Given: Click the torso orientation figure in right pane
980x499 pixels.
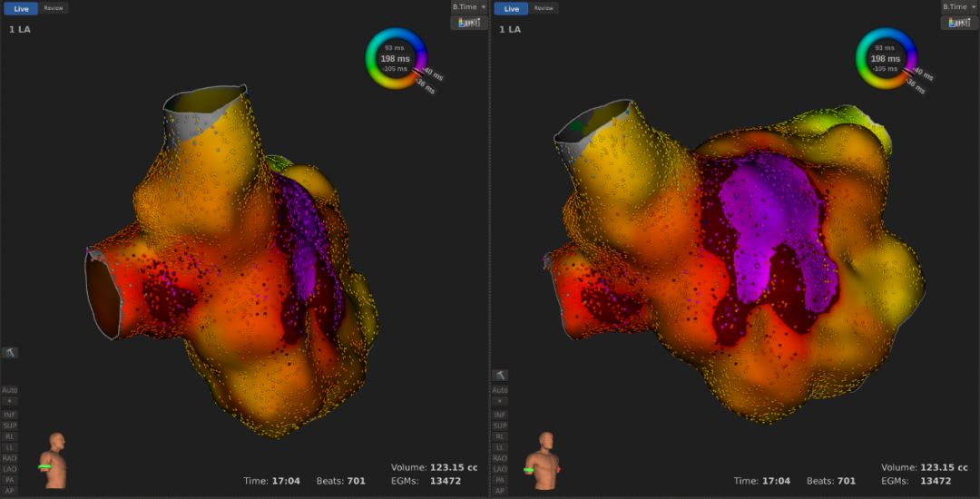Looking at the screenshot, I should (545, 460).
